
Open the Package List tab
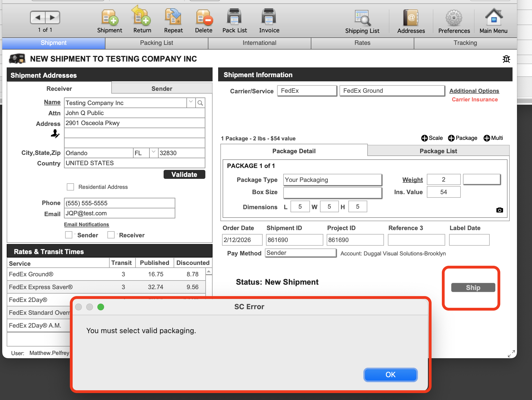[x=438, y=151]
